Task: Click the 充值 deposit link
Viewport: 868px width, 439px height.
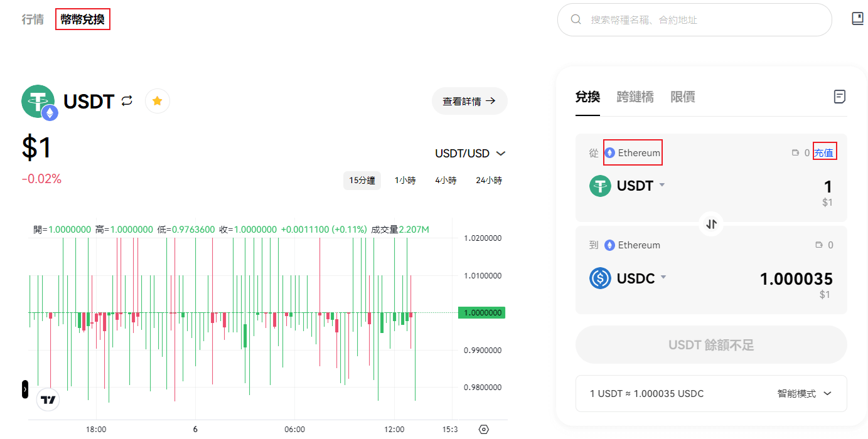Action: 824,153
